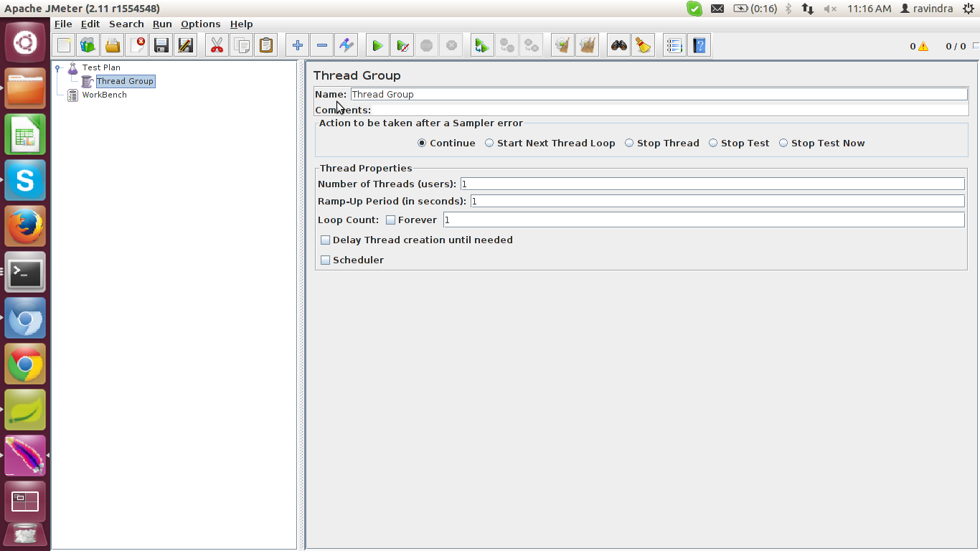Click the Open file folder icon
The height and width of the screenshot is (551, 980).
(113, 46)
